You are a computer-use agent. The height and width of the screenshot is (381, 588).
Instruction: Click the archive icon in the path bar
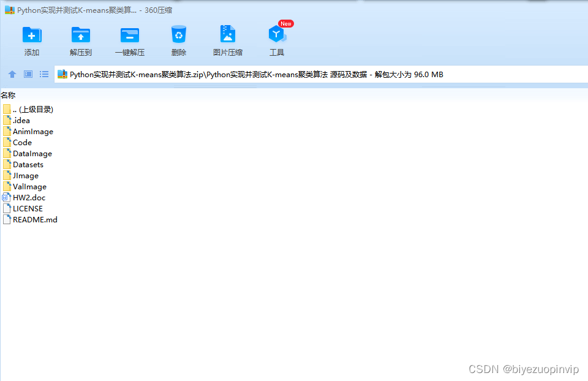pyautogui.click(x=62, y=74)
